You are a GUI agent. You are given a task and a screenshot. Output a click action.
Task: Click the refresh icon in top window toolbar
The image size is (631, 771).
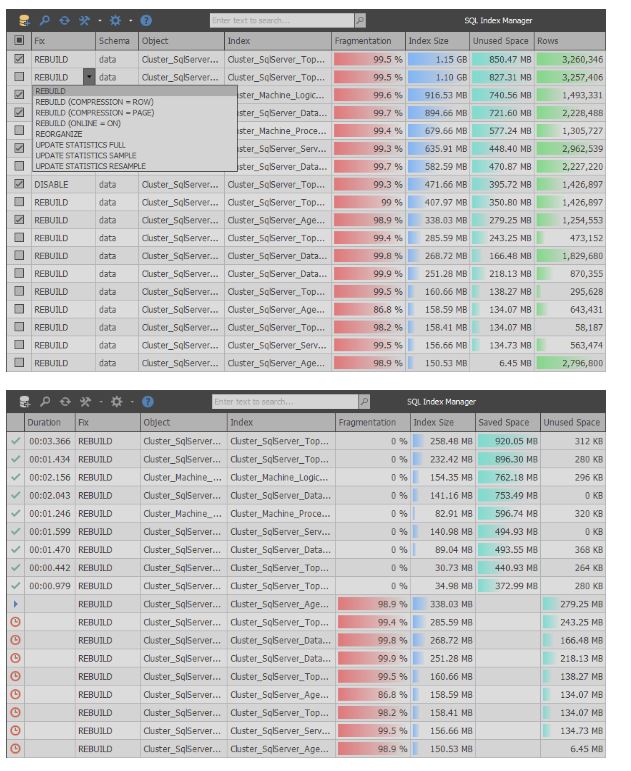click(64, 21)
